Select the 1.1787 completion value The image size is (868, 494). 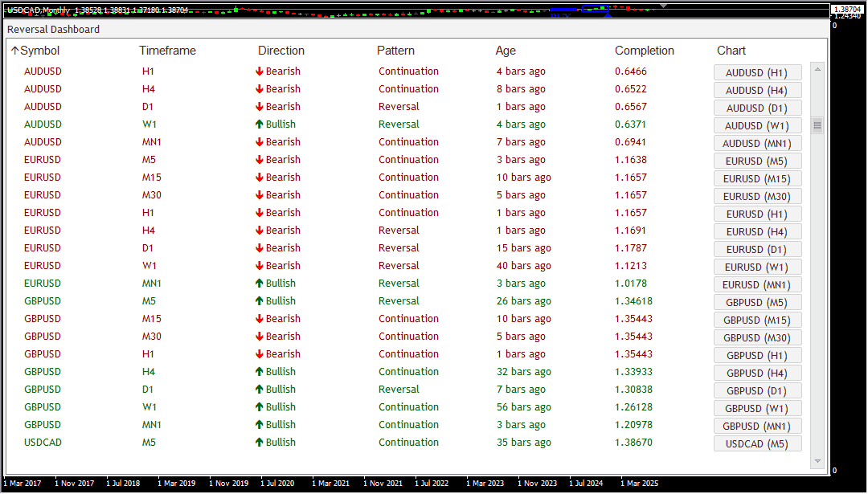(631, 248)
